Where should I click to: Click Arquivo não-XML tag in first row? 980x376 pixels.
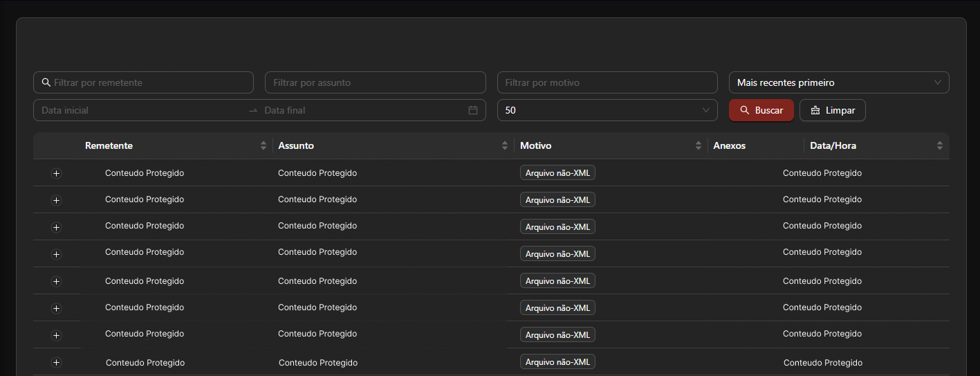[x=557, y=172]
